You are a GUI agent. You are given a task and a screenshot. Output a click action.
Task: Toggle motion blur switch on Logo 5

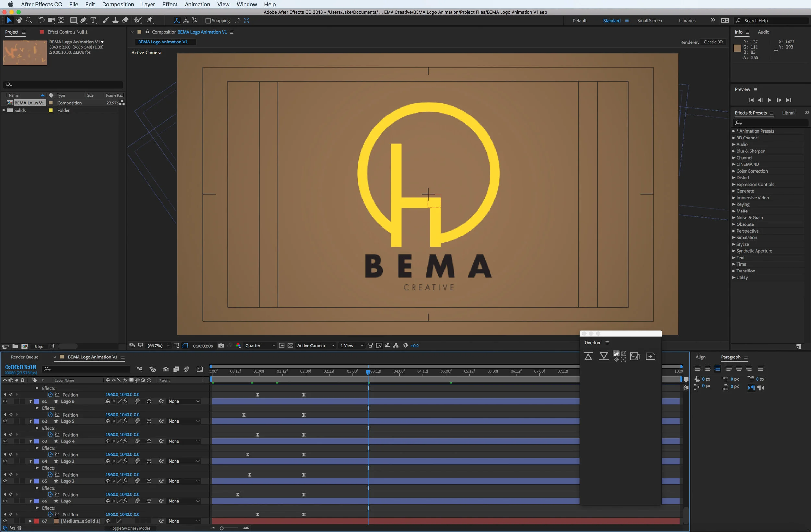137,421
